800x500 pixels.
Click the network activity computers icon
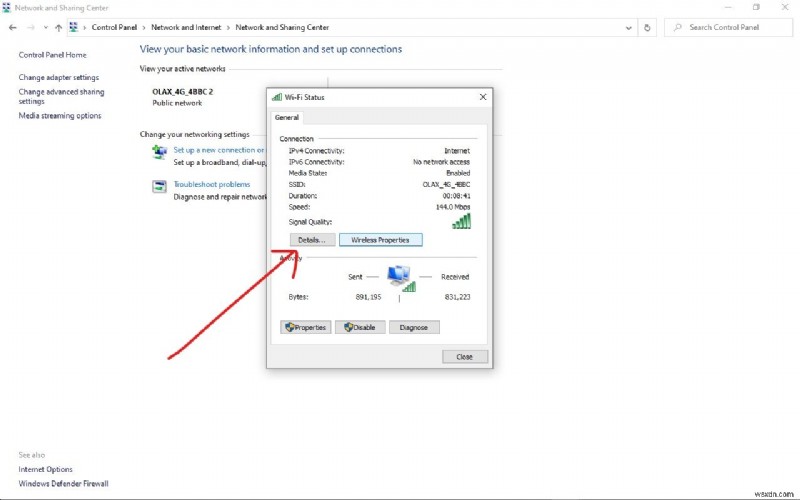point(401,278)
